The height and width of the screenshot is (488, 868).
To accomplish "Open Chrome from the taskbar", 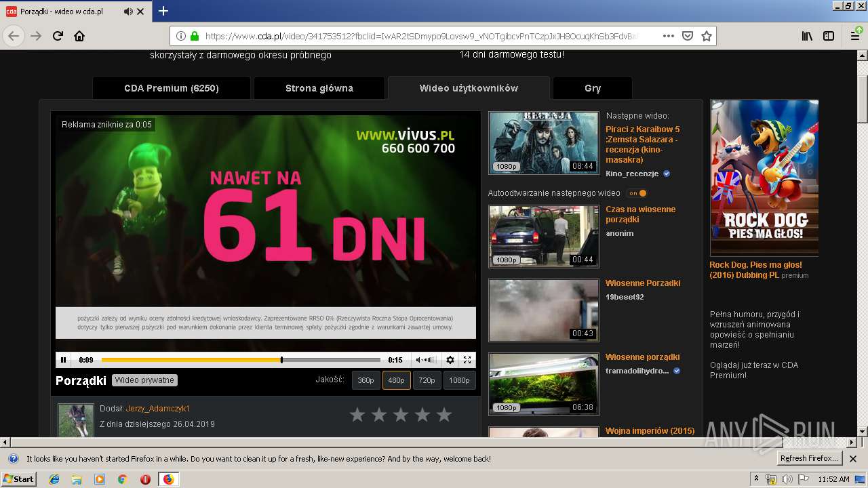I will point(123,479).
